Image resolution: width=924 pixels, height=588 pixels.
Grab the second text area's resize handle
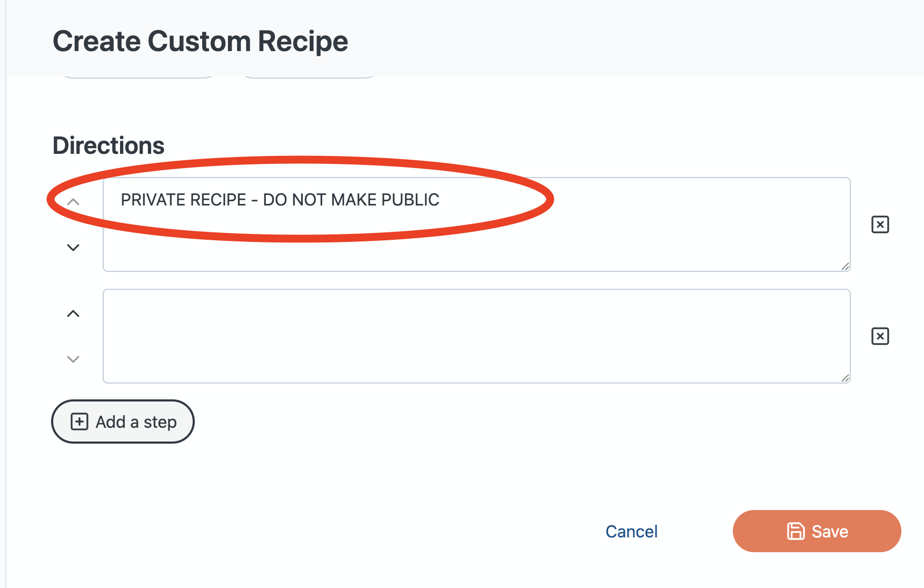pos(845,378)
